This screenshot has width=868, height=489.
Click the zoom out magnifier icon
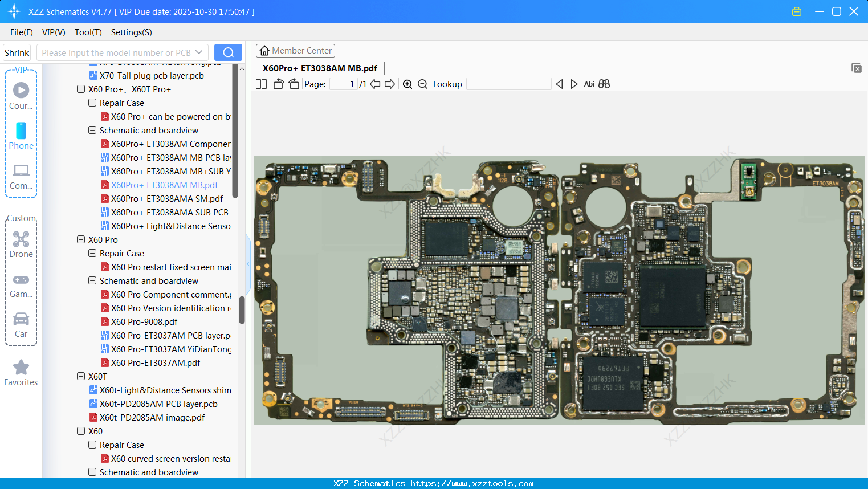point(422,84)
